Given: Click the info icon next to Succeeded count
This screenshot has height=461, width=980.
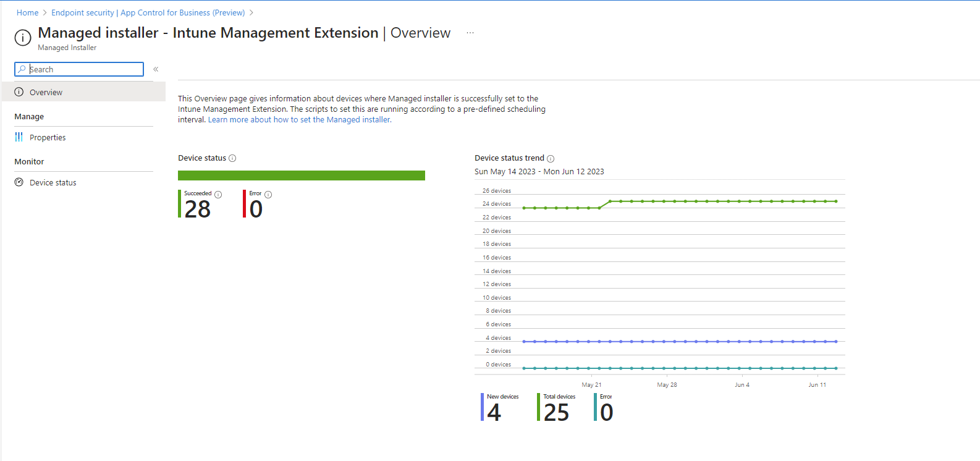Looking at the screenshot, I should [x=218, y=195].
